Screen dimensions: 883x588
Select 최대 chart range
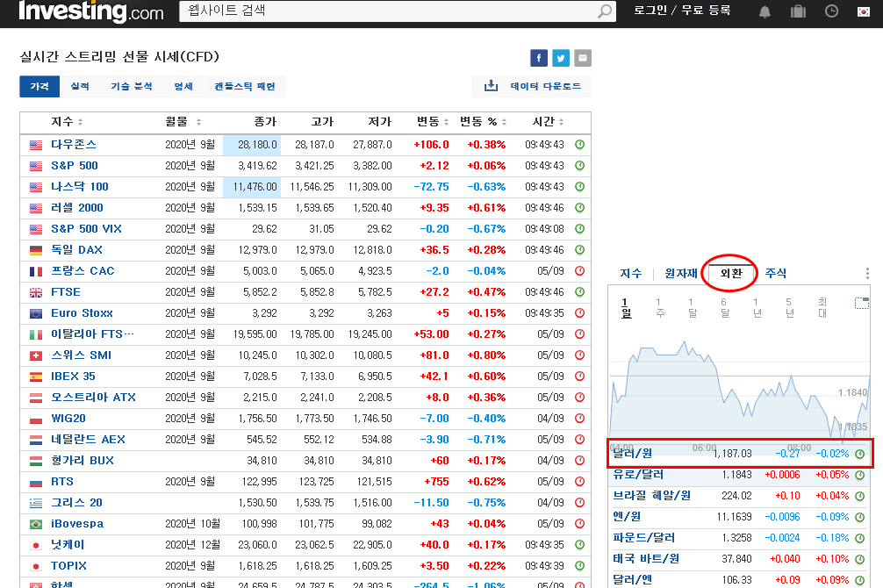tap(822, 308)
